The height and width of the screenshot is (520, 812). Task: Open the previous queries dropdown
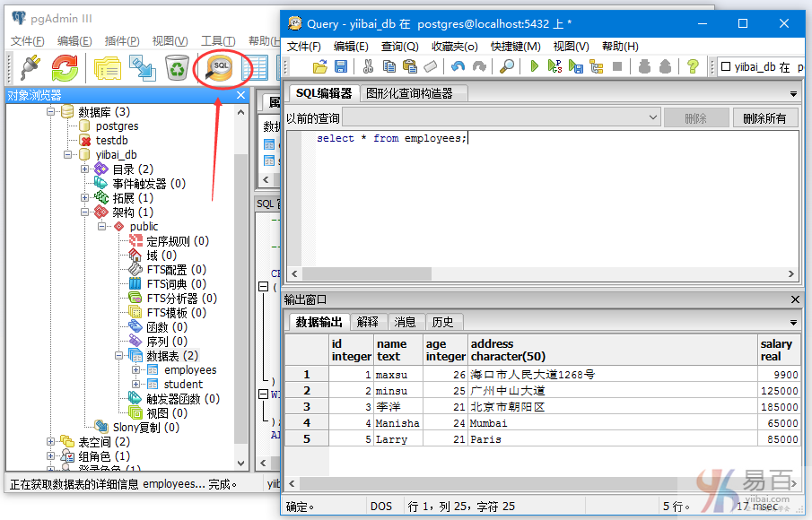(654, 117)
